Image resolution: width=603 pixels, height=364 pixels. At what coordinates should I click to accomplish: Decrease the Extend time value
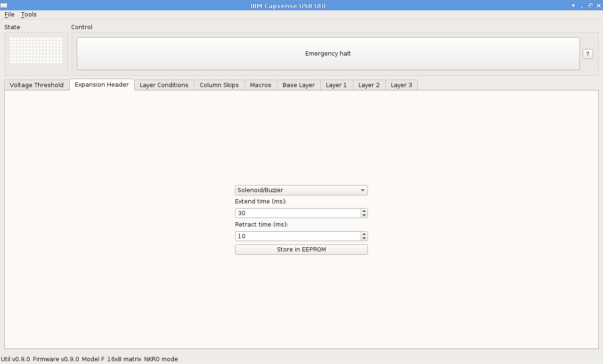pyautogui.click(x=364, y=216)
